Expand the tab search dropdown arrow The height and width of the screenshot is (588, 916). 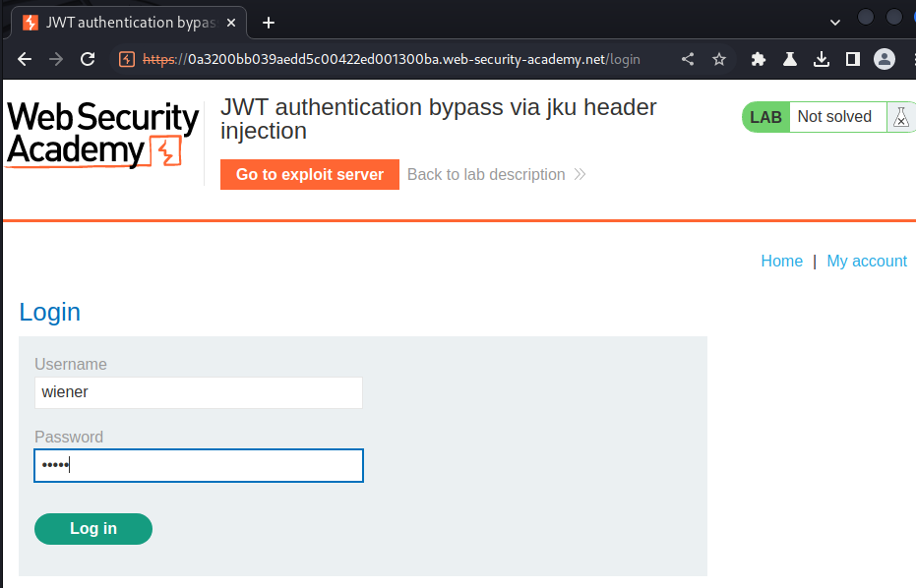coord(834,23)
